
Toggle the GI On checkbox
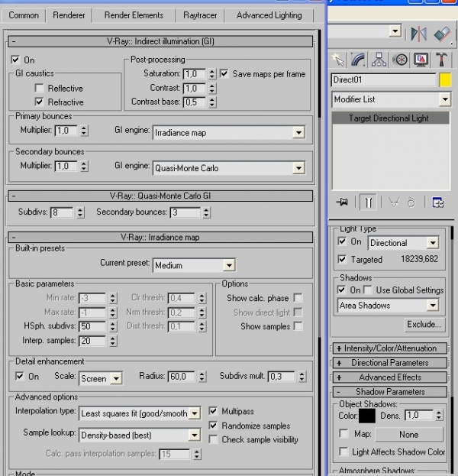(x=15, y=60)
